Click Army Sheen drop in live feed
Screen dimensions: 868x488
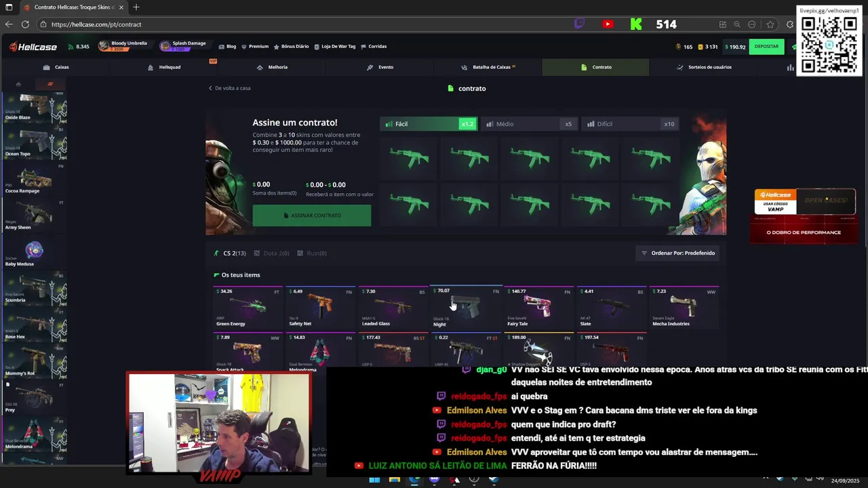(x=34, y=216)
